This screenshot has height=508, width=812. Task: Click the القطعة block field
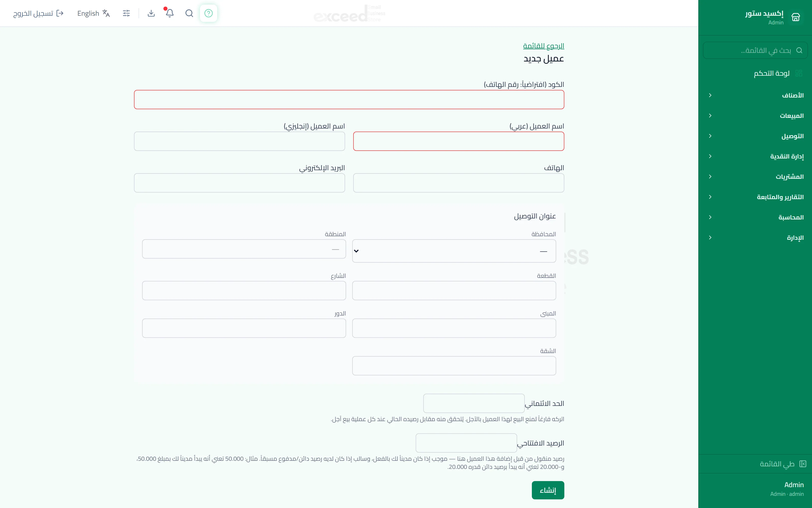tap(454, 291)
